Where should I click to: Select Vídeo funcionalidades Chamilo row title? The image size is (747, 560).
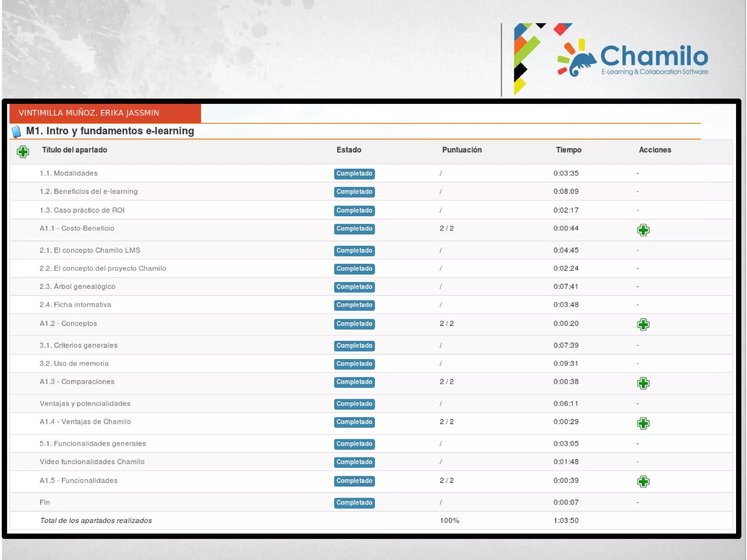[x=92, y=462]
